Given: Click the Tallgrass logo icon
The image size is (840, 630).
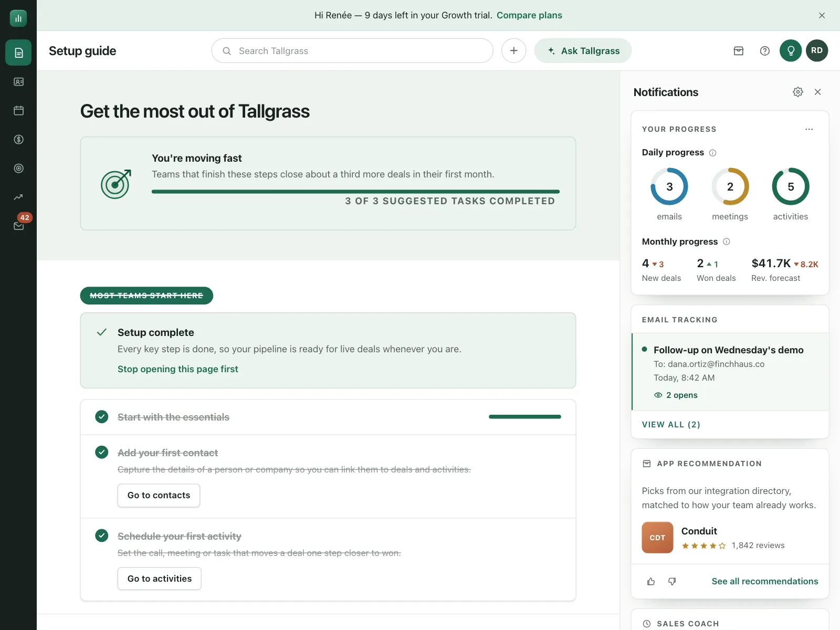Looking at the screenshot, I should pos(18,18).
